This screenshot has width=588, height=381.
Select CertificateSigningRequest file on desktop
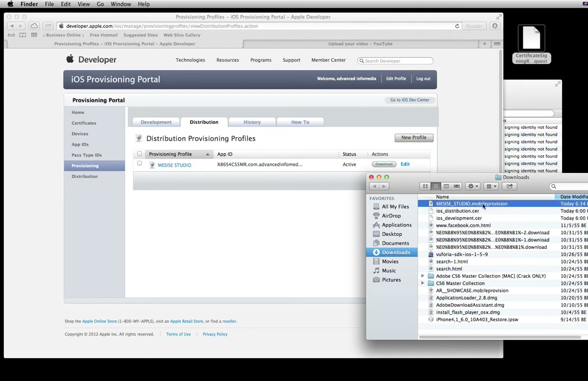click(x=531, y=44)
